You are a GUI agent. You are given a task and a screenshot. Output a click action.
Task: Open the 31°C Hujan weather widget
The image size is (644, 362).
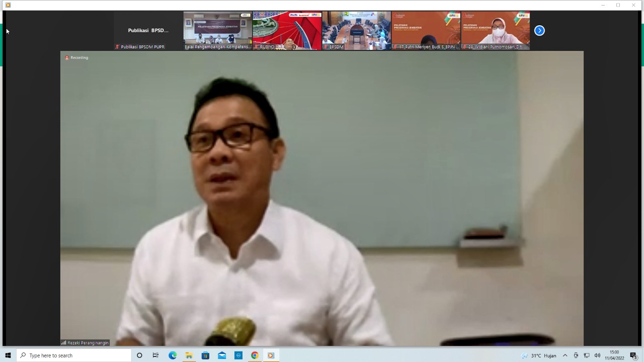[x=539, y=355]
